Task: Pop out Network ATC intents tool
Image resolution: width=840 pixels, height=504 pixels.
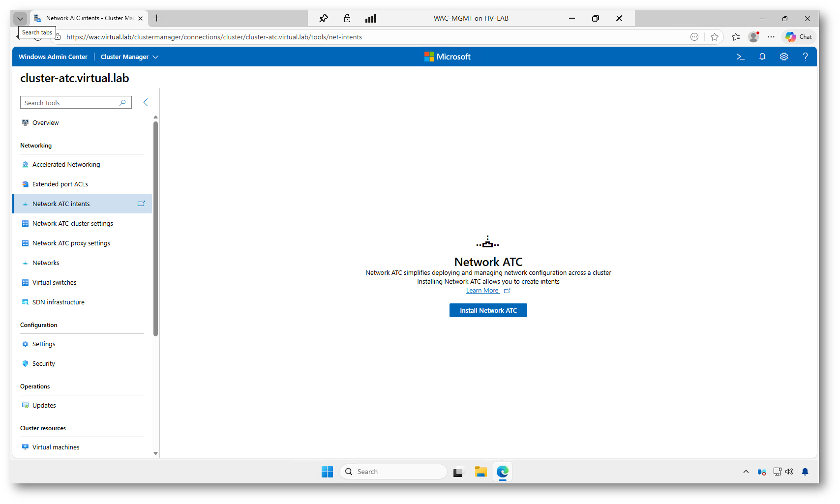Action: (x=141, y=204)
